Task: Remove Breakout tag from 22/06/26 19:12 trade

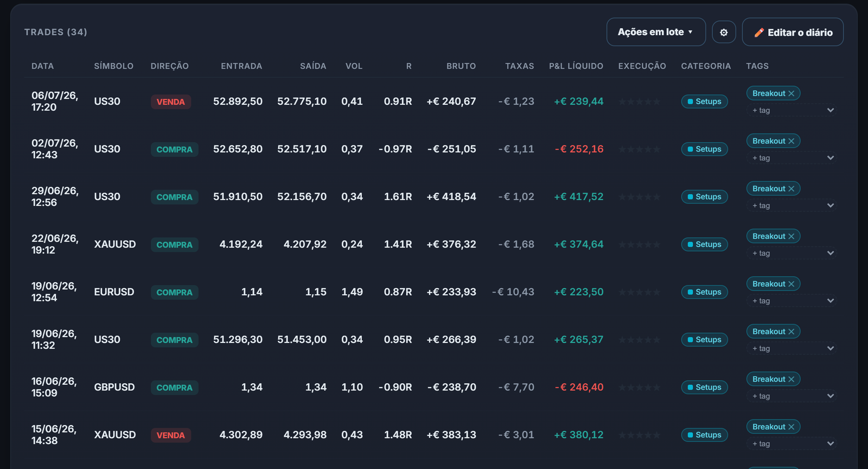Action: pos(791,236)
